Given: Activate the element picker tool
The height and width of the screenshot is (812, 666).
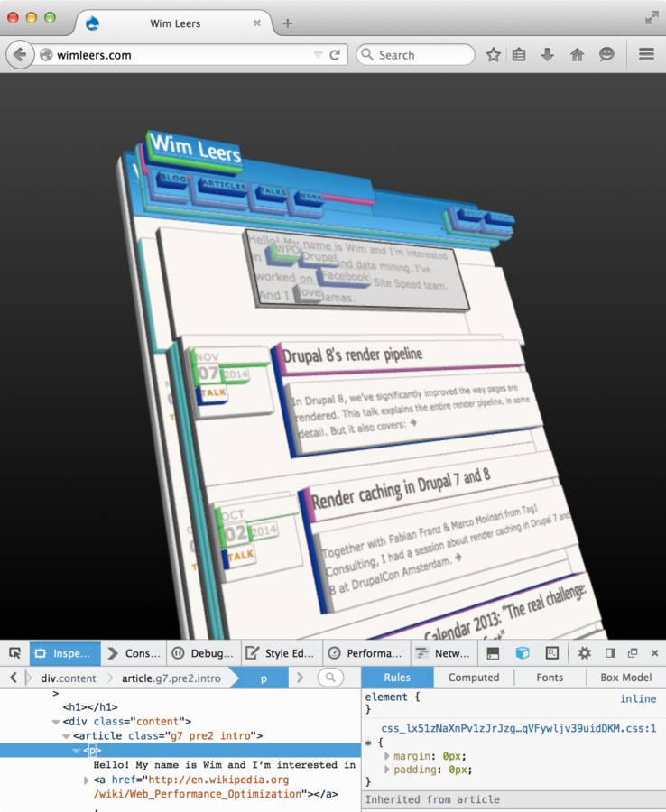Looking at the screenshot, I should (x=15, y=653).
